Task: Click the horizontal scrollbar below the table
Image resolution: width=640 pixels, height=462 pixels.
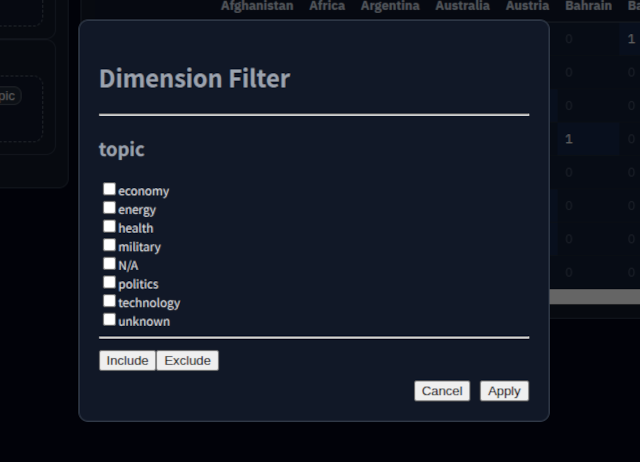Action: point(594,297)
